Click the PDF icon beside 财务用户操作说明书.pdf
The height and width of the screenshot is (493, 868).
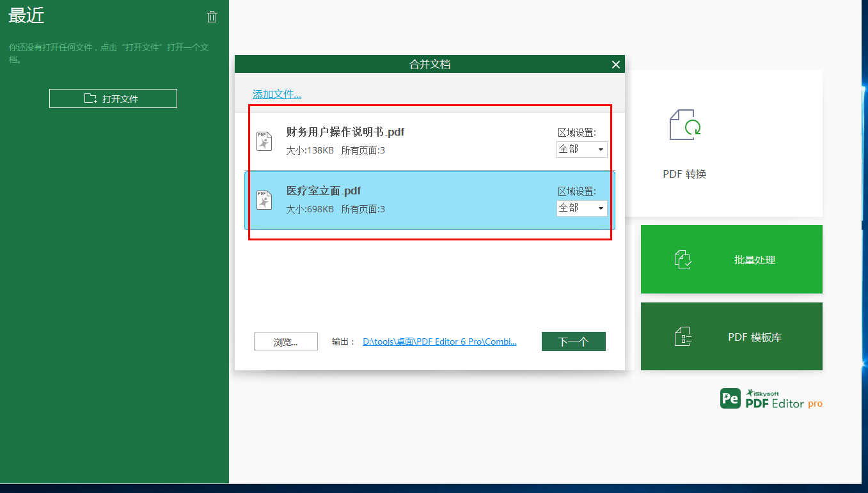pos(264,140)
